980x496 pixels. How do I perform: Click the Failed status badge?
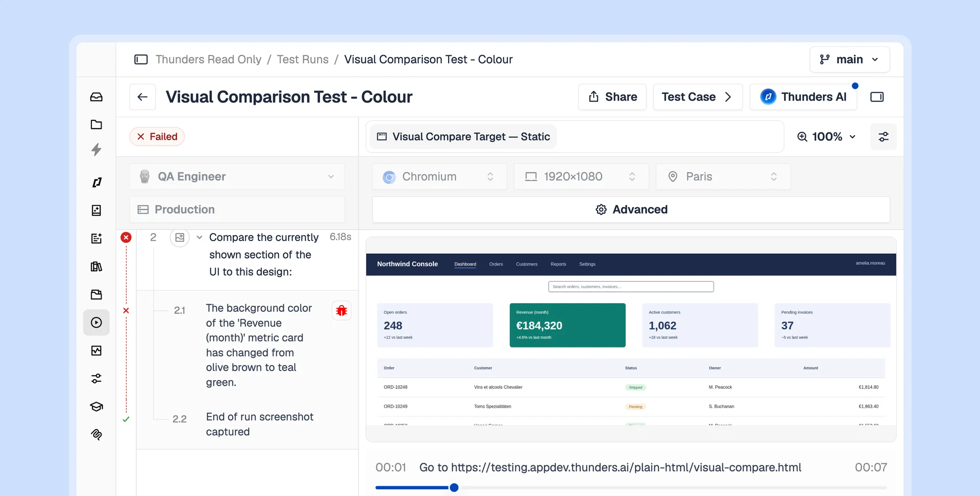click(x=157, y=137)
